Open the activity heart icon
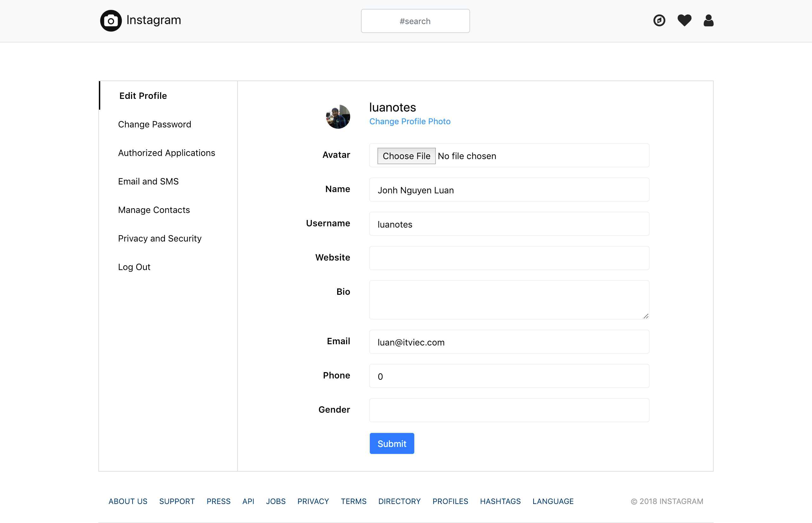 coord(684,21)
